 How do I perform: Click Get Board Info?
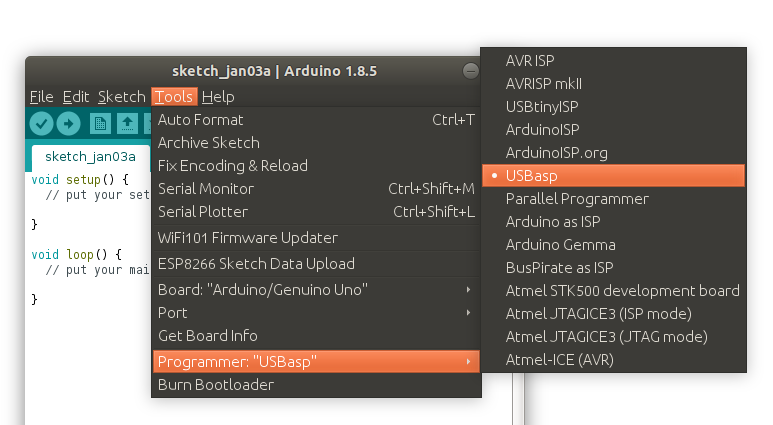(316, 336)
